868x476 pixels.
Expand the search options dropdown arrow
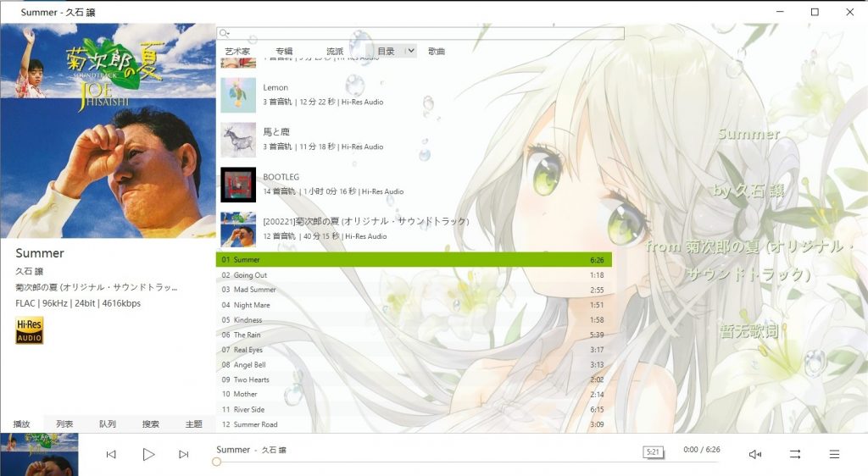click(227, 34)
